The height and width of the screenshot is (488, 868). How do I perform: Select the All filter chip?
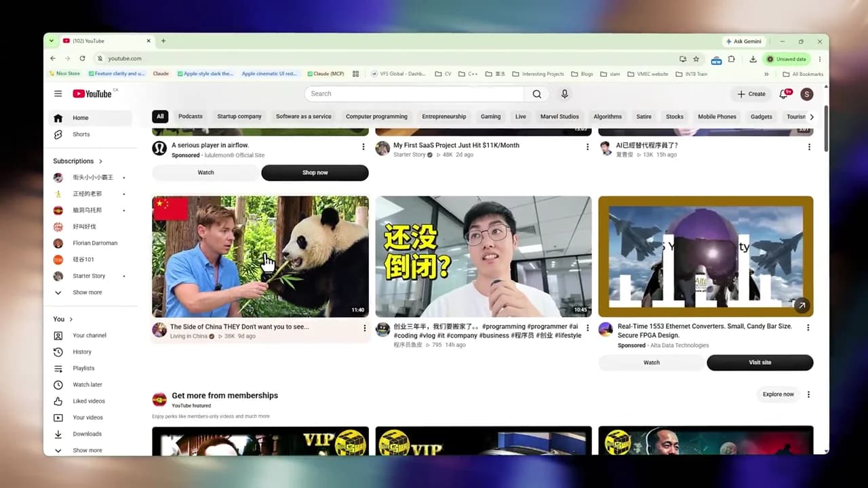coord(160,117)
